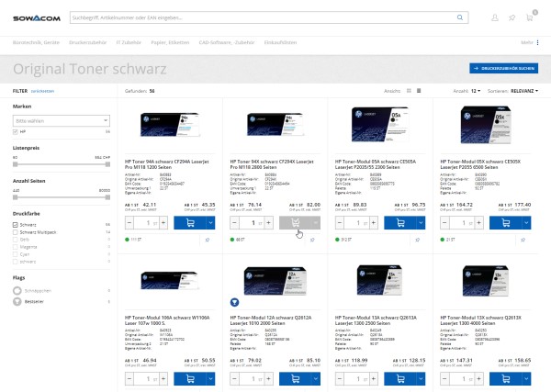Add HP Toner 94X to cart
The width and height of the screenshot is (551, 392).
coord(295,223)
